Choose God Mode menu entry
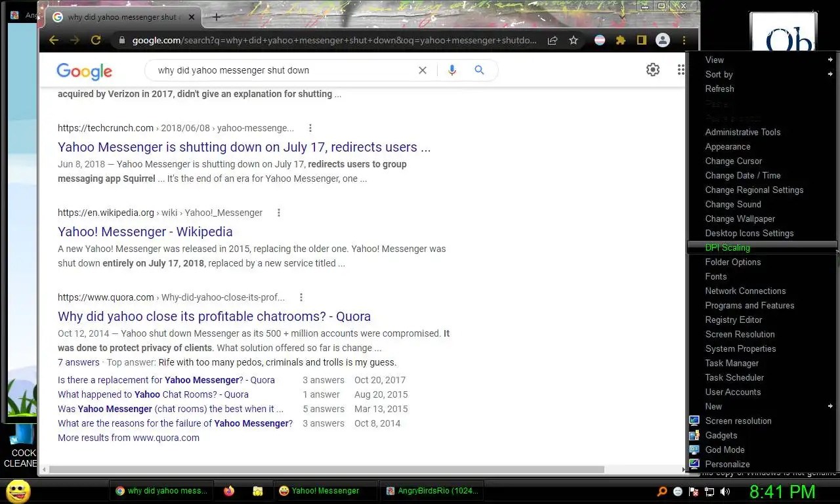The image size is (840, 504). (763, 450)
